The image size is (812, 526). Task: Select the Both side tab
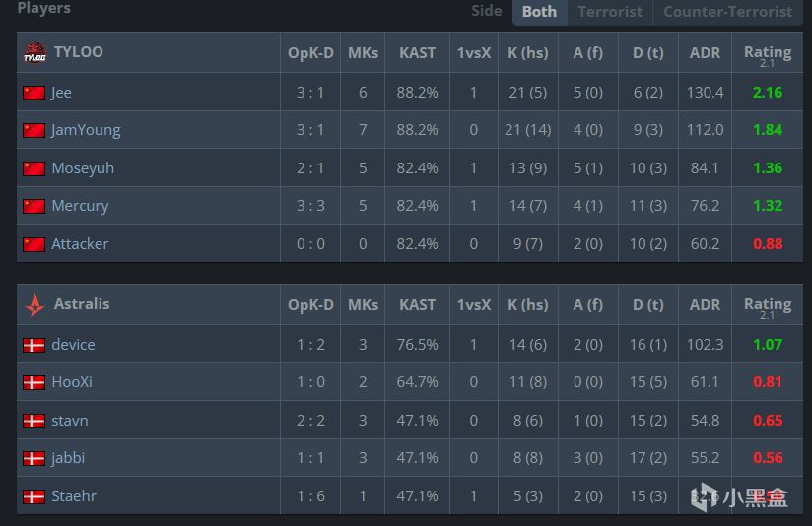click(x=539, y=12)
